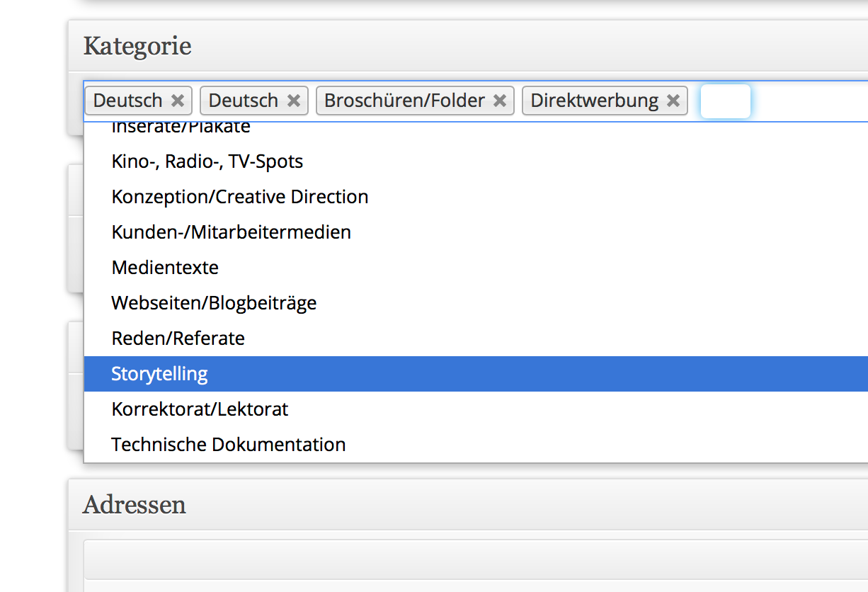868x592 pixels.
Task: Focus the category search input field
Action: click(725, 101)
